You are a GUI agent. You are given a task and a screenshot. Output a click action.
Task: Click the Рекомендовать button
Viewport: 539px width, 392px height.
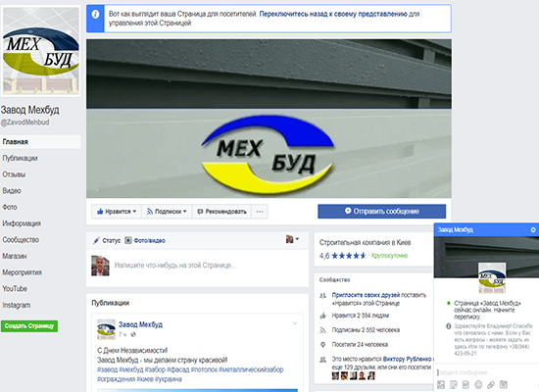(221, 212)
